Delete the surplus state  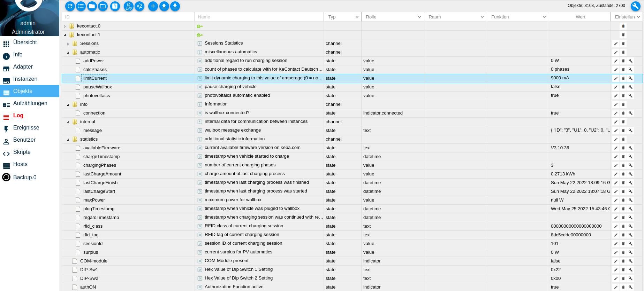[623, 252]
